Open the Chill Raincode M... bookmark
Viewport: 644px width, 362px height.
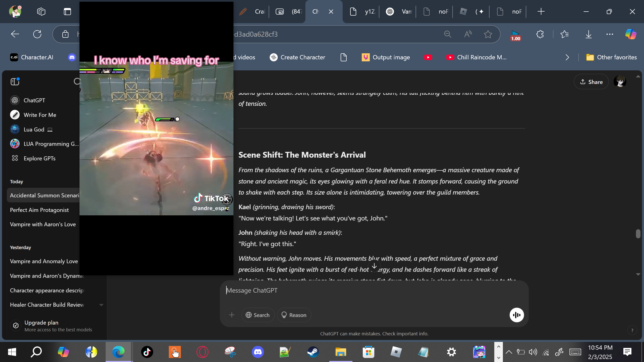(x=476, y=57)
